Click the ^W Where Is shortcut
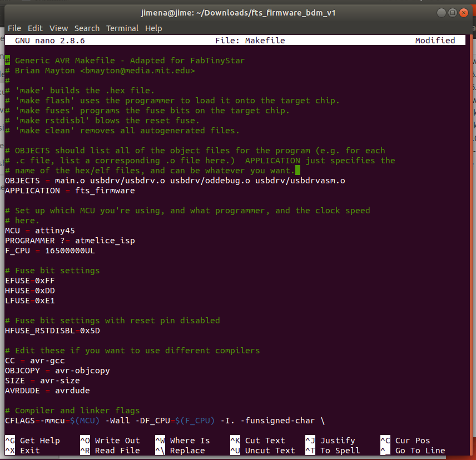 [x=182, y=441]
